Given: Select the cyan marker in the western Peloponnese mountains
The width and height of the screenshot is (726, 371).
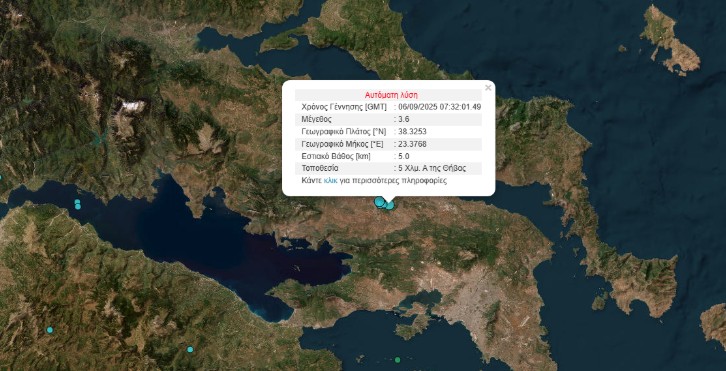Looking at the screenshot, I should coord(50,330).
